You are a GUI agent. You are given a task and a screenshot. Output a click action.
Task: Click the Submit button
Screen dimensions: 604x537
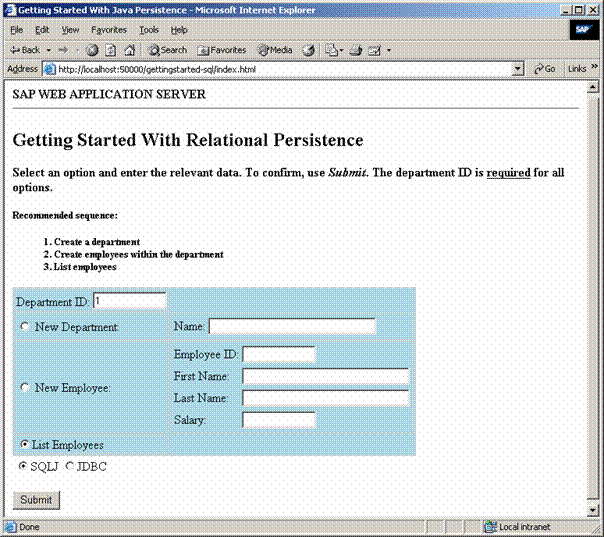[36, 499]
